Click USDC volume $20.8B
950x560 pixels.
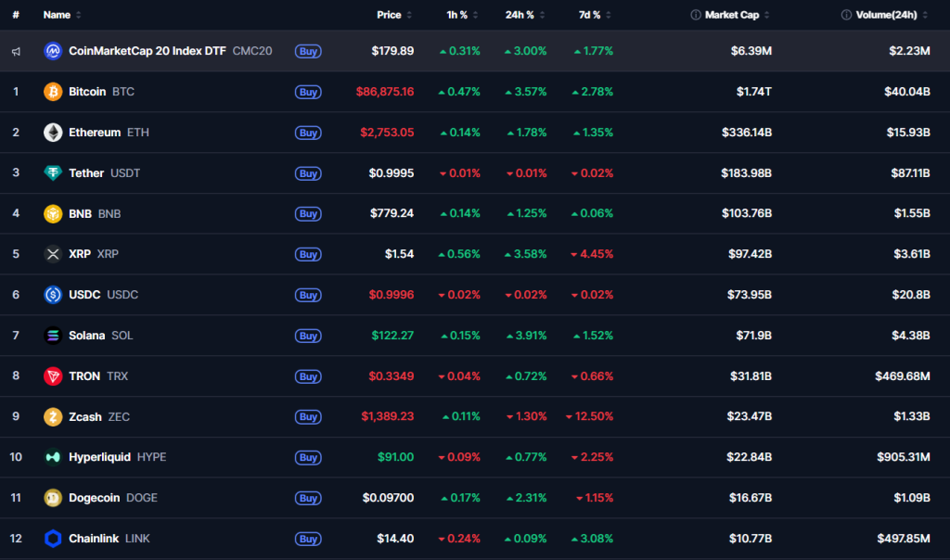911,295
